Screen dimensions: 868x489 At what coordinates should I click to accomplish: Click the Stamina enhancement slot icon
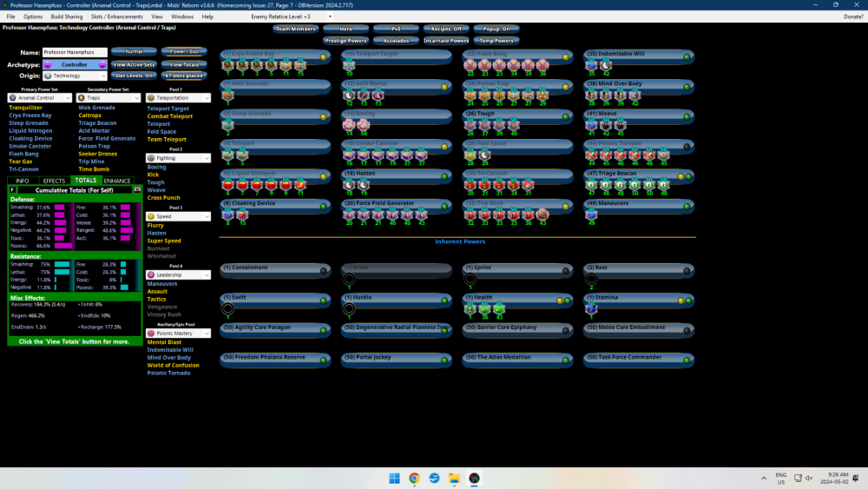click(591, 309)
